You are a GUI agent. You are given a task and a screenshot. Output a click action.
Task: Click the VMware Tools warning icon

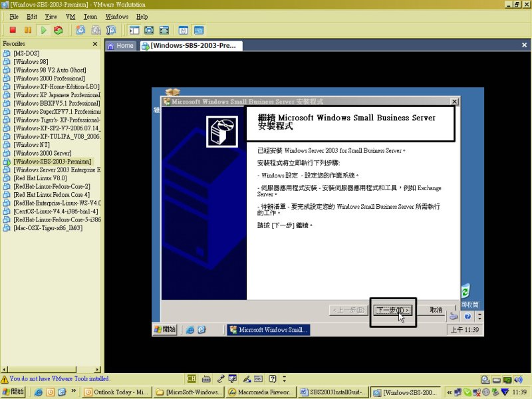tap(5, 379)
